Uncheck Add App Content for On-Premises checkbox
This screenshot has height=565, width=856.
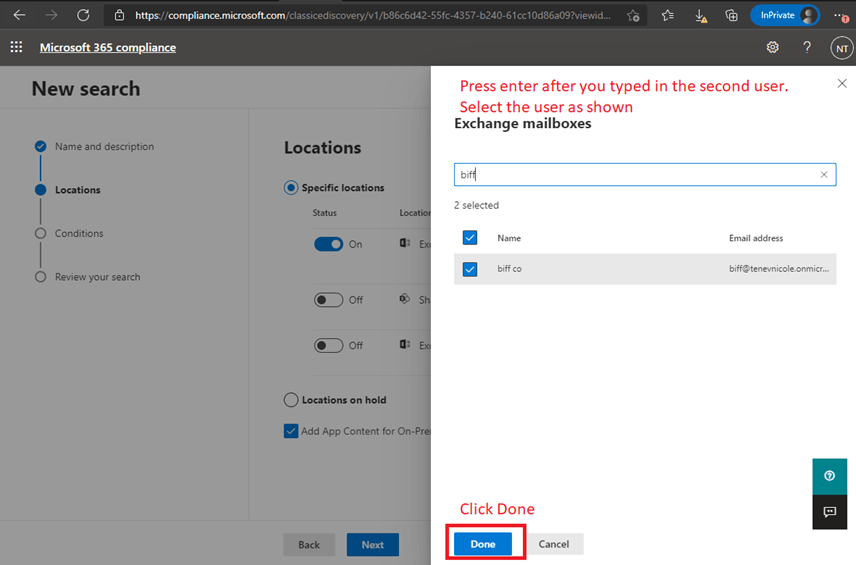point(291,431)
